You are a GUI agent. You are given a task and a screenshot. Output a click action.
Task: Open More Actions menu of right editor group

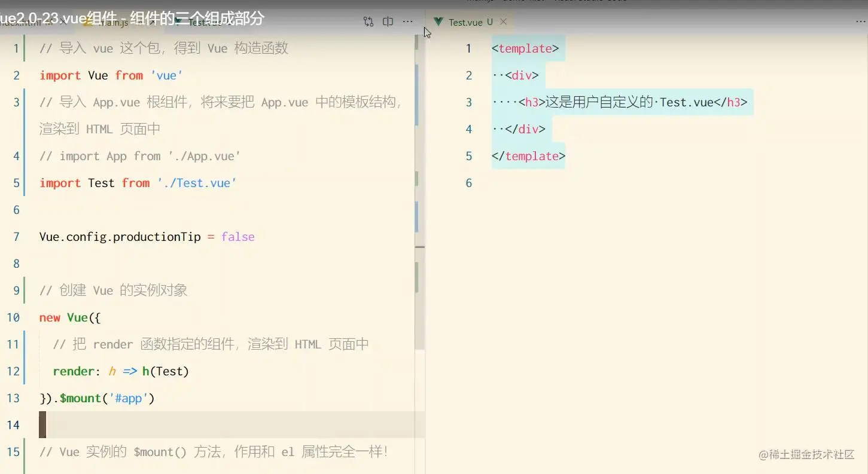pos(860,22)
